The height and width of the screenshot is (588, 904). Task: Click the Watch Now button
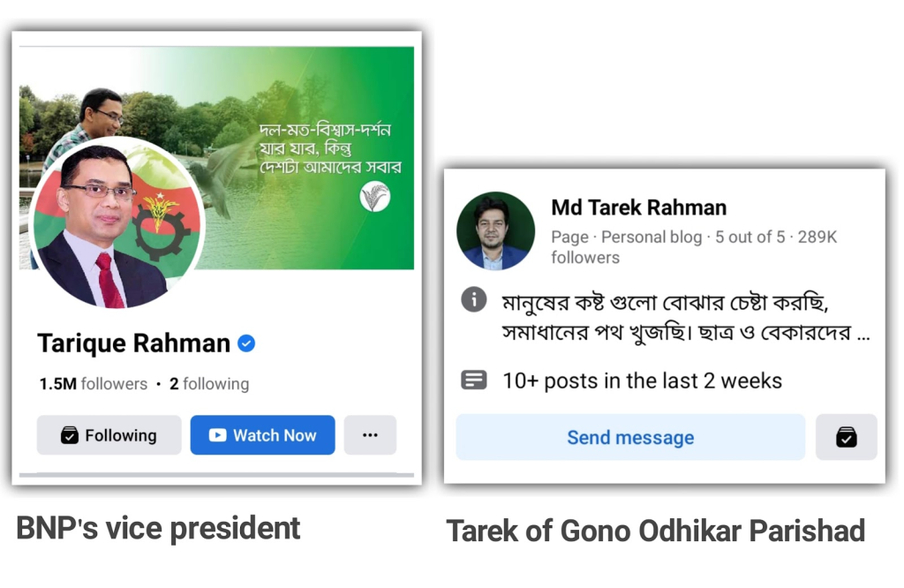(x=262, y=435)
